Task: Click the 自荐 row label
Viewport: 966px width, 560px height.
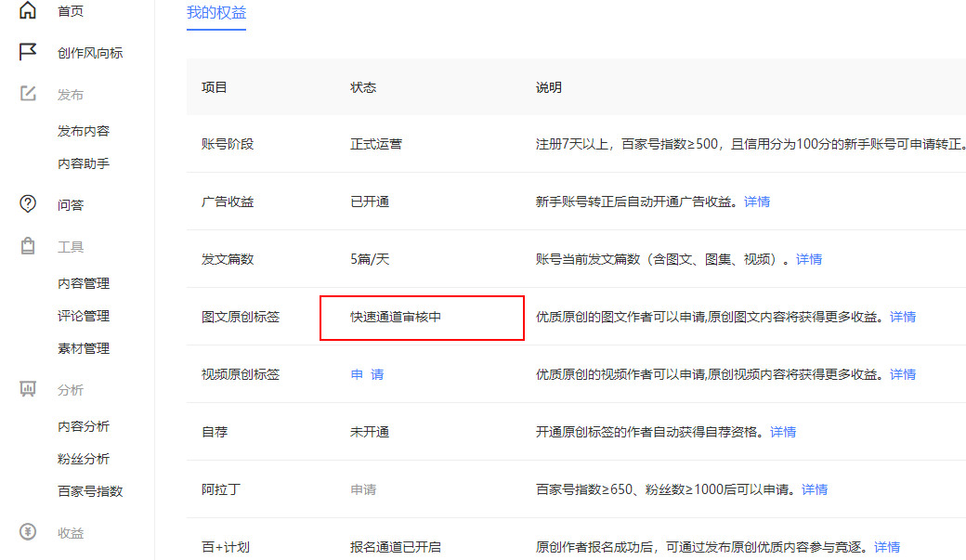Action: tap(215, 432)
